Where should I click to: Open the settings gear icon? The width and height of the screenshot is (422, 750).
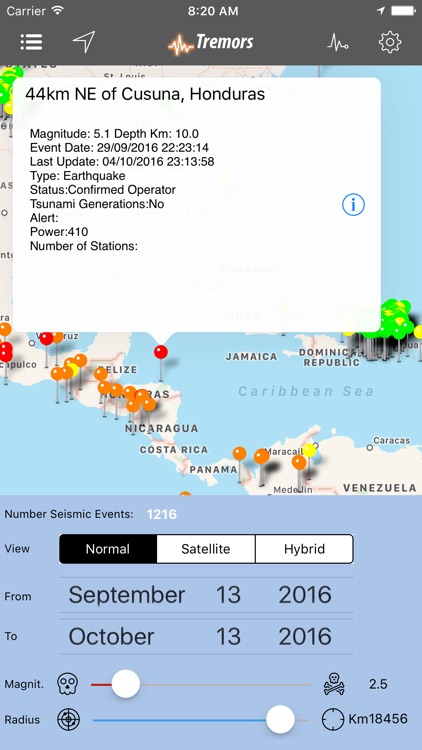tap(390, 42)
